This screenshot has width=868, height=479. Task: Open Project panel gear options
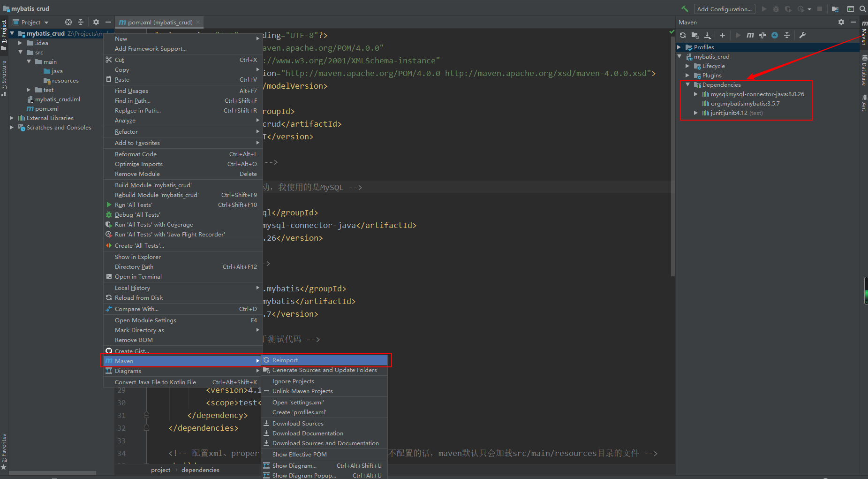tap(96, 22)
